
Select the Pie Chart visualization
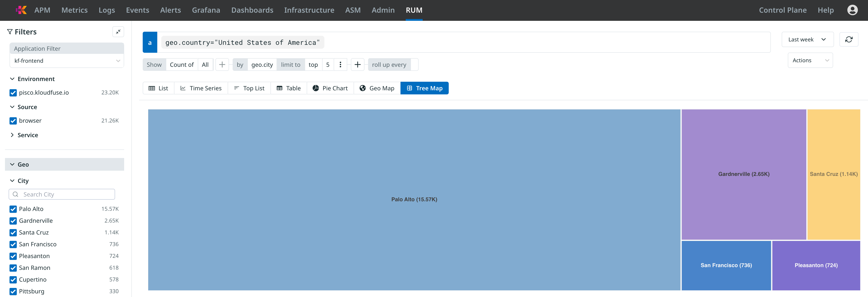(330, 88)
